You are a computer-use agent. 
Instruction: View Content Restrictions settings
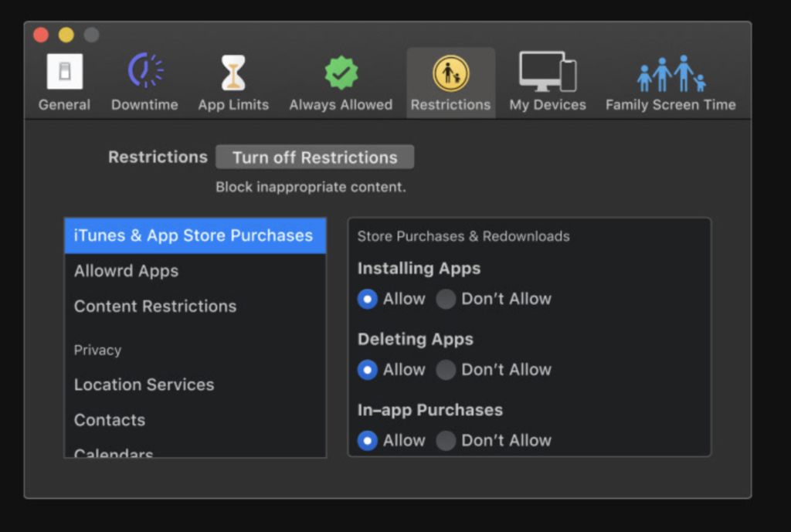(154, 307)
